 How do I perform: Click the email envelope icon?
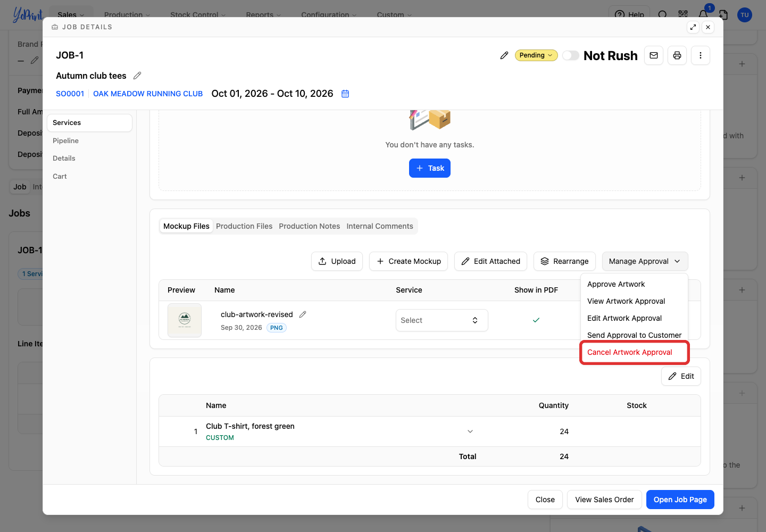click(654, 55)
